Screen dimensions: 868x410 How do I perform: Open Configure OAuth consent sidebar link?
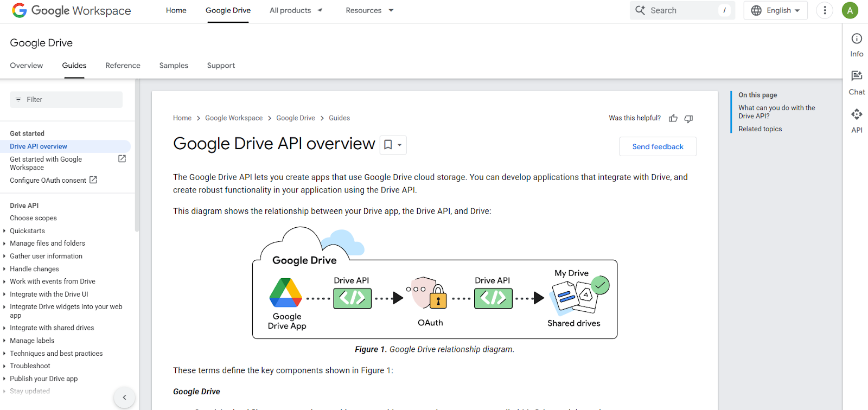(x=48, y=181)
